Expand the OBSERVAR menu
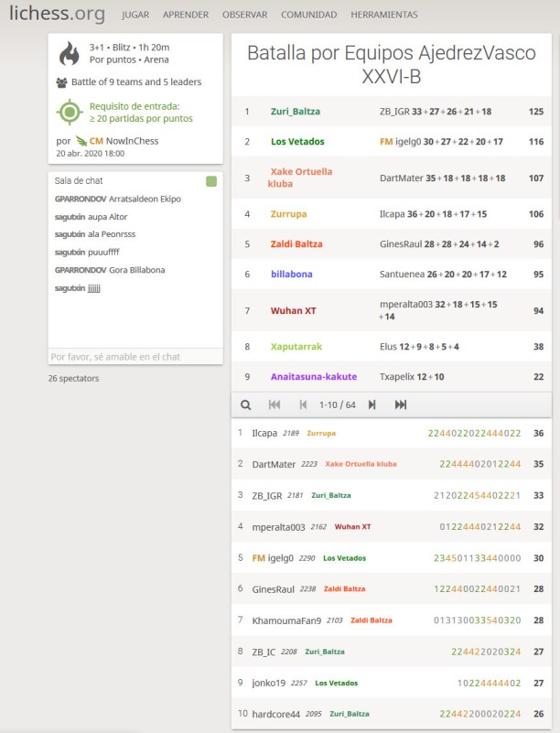560x733 pixels. [244, 15]
